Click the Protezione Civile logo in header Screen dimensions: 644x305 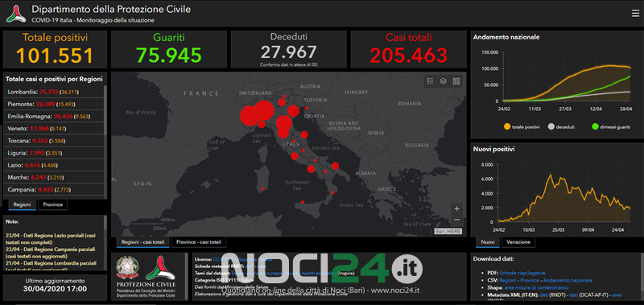[15, 14]
